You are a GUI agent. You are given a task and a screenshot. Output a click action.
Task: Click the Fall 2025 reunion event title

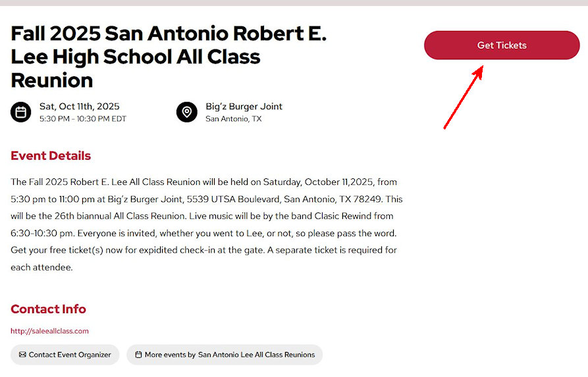[168, 57]
